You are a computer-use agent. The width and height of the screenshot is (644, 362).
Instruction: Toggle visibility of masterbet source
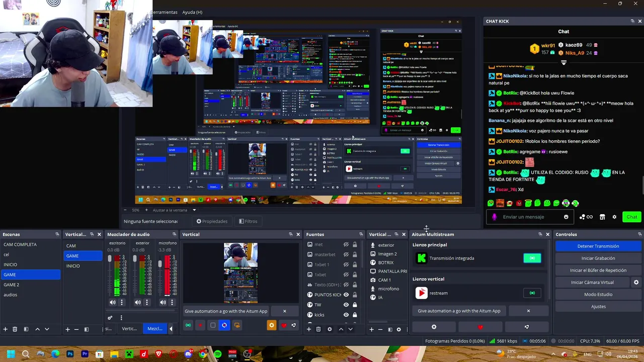346,254
